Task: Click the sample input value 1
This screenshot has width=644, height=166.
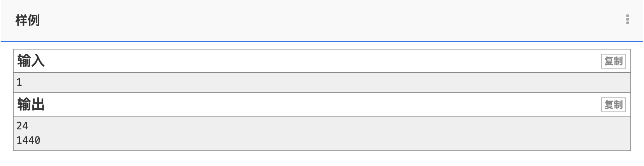Action: point(19,83)
